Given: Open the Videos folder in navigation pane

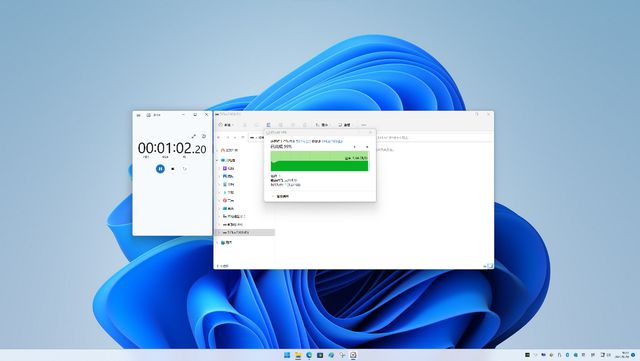Looking at the screenshot, I should tap(228, 168).
